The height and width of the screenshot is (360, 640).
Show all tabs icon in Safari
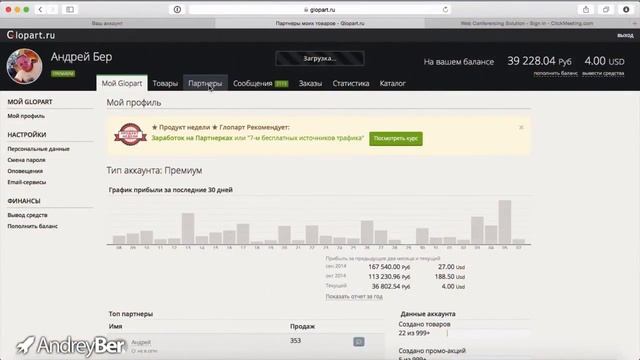pyautogui.click(x=606, y=9)
